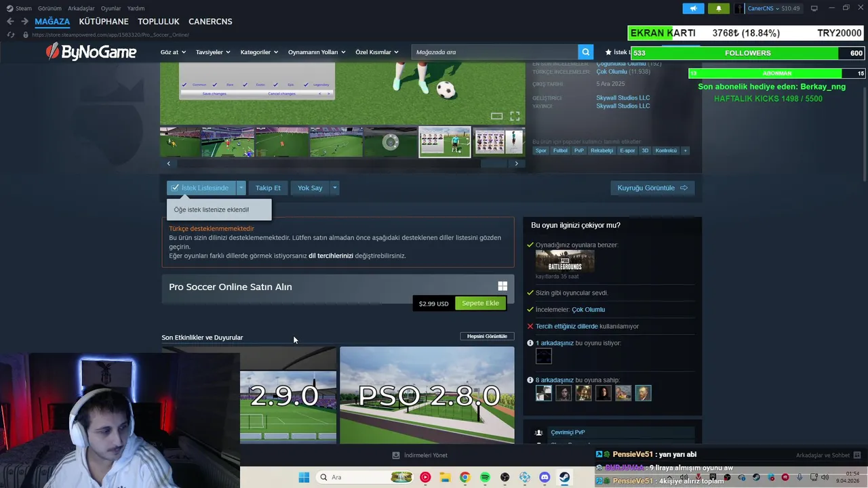The width and height of the screenshot is (868, 488).
Task: Switch to the TOPLULUK tab
Action: pyautogui.click(x=159, y=22)
